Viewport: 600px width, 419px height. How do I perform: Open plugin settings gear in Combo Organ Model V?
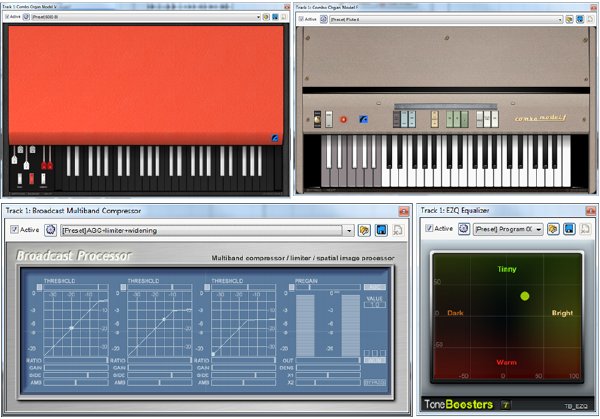(26, 17)
